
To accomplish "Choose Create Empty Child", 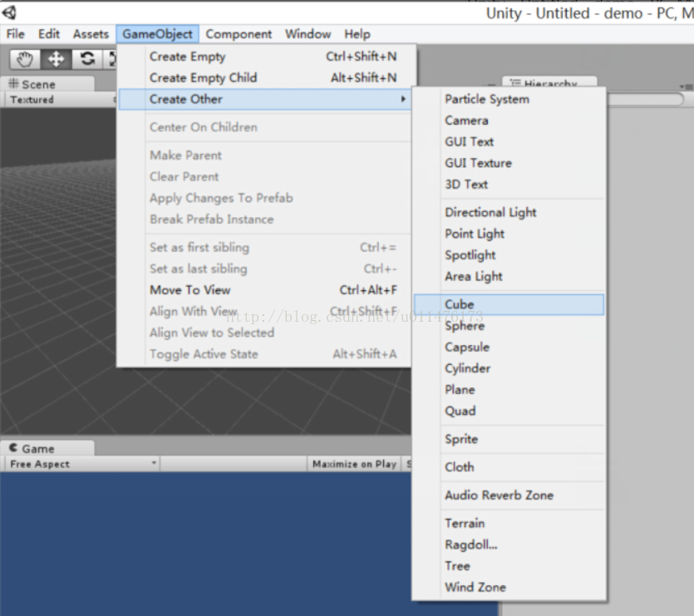I will coord(268,78).
